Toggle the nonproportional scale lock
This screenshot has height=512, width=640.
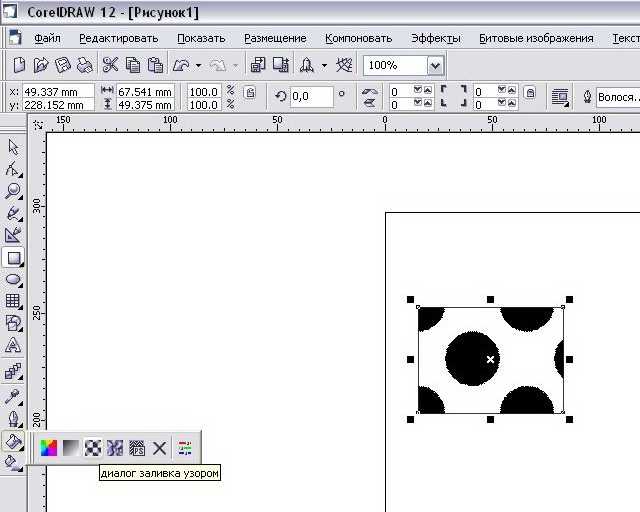250,93
